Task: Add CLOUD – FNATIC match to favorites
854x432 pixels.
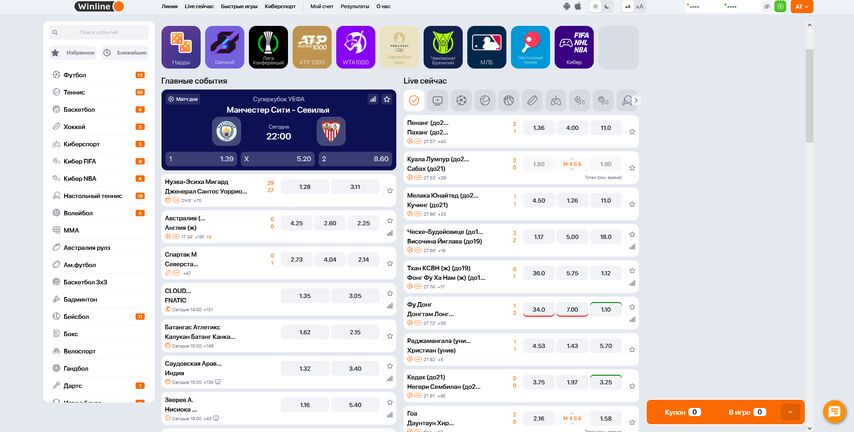Action: pyautogui.click(x=390, y=294)
